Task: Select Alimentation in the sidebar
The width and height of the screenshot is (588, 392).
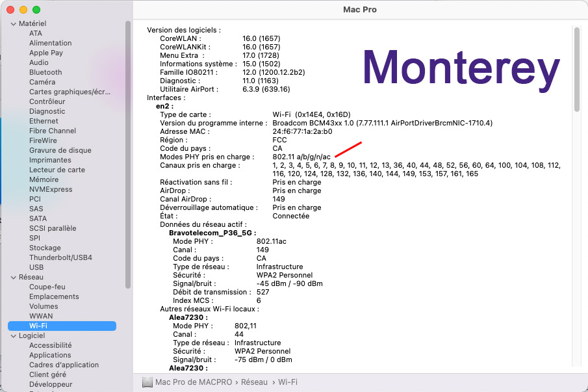Action: (50, 43)
